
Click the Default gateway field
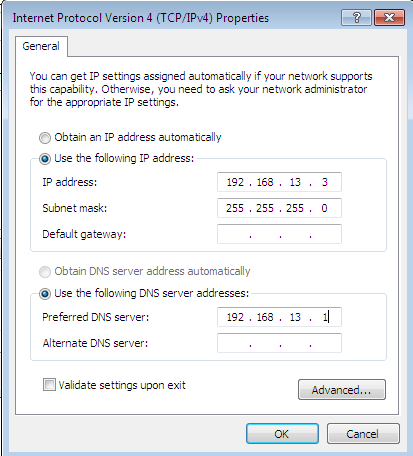279,234
